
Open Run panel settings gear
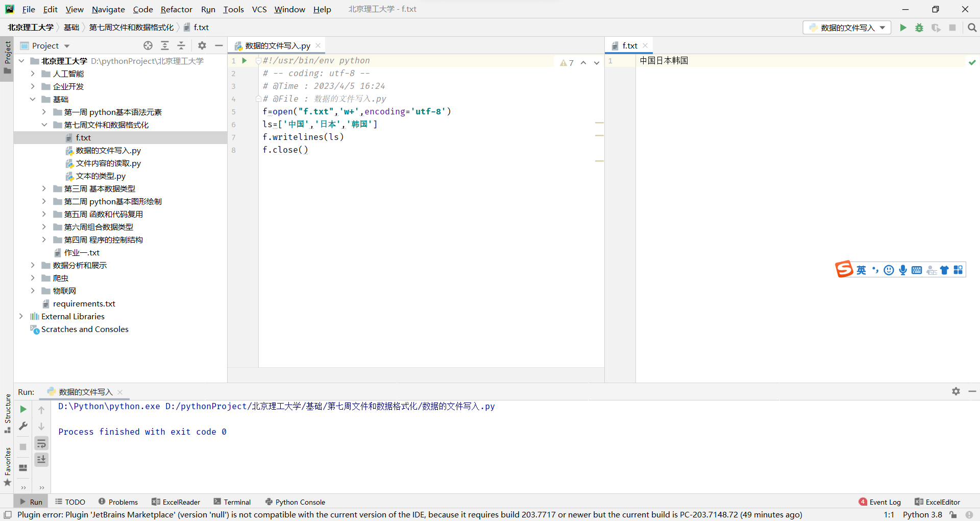tap(956, 391)
